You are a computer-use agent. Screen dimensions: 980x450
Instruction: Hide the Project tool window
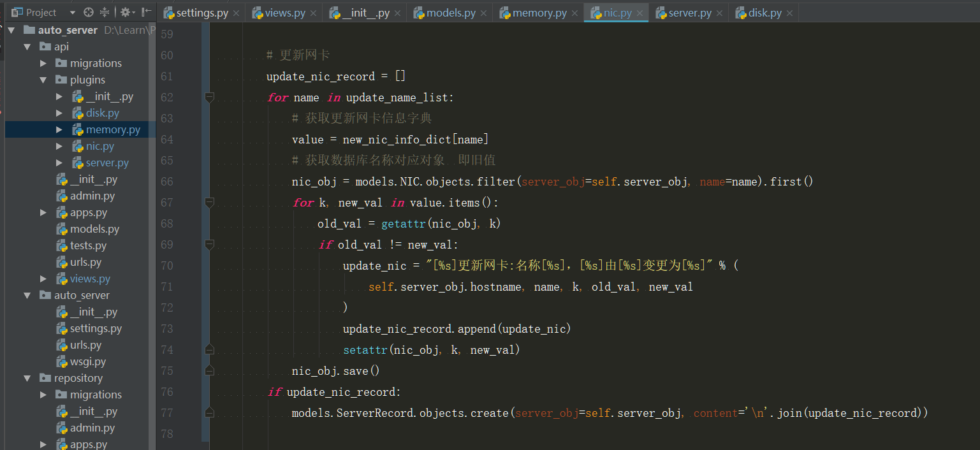click(x=146, y=12)
